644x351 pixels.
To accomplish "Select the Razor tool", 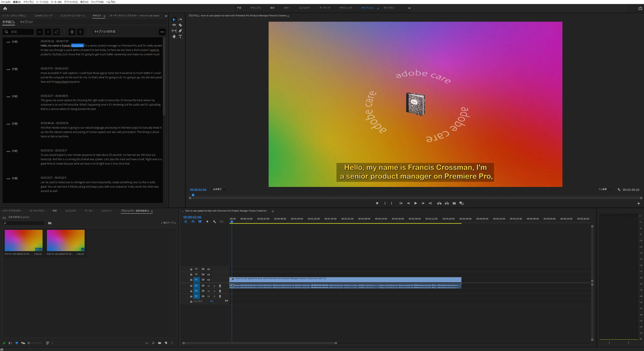I will click(x=180, y=25).
